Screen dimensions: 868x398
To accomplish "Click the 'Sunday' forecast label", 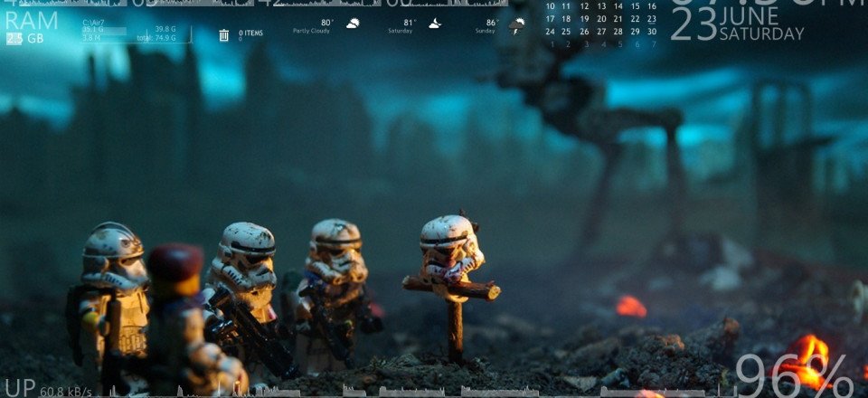I will pyautogui.click(x=485, y=31).
